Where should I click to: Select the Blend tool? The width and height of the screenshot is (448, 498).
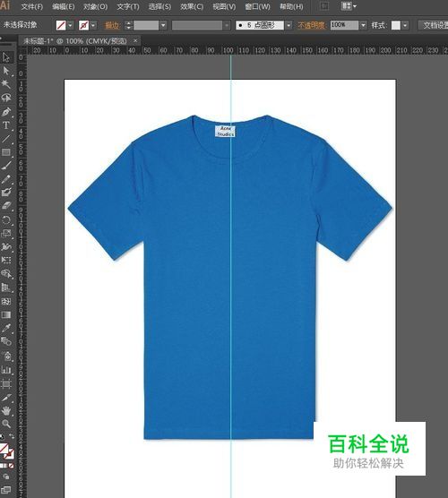point(6,342)
